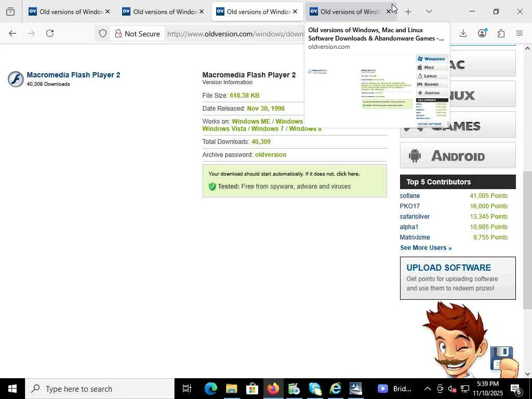
Task: Open Firefox View tab list icon
Action: point(10,11)
